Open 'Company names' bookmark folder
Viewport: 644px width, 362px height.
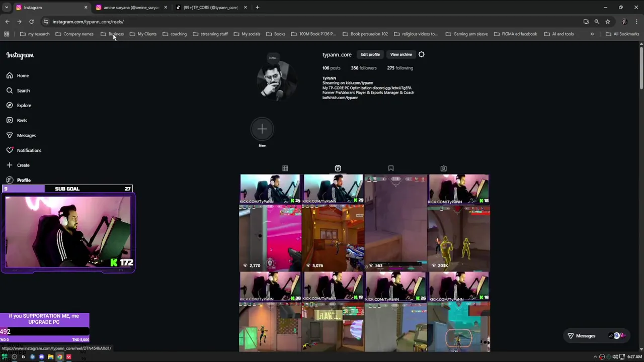click(74, 34)
